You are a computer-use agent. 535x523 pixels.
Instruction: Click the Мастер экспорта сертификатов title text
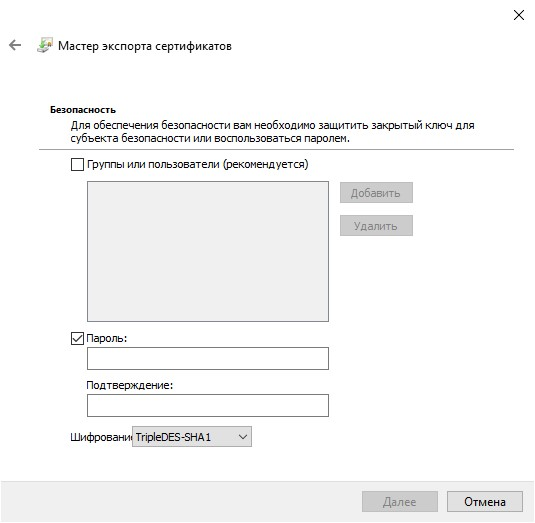(x=145, y=46)
